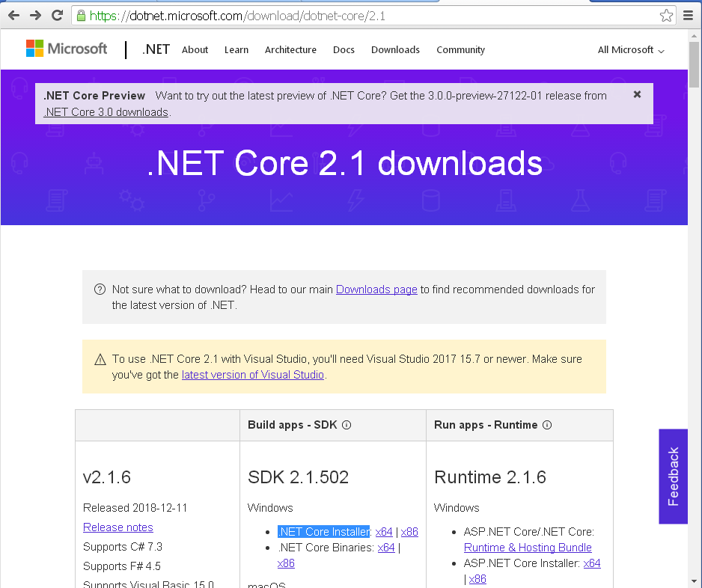Click the Microsoft logo

click(x=67, y=49)
